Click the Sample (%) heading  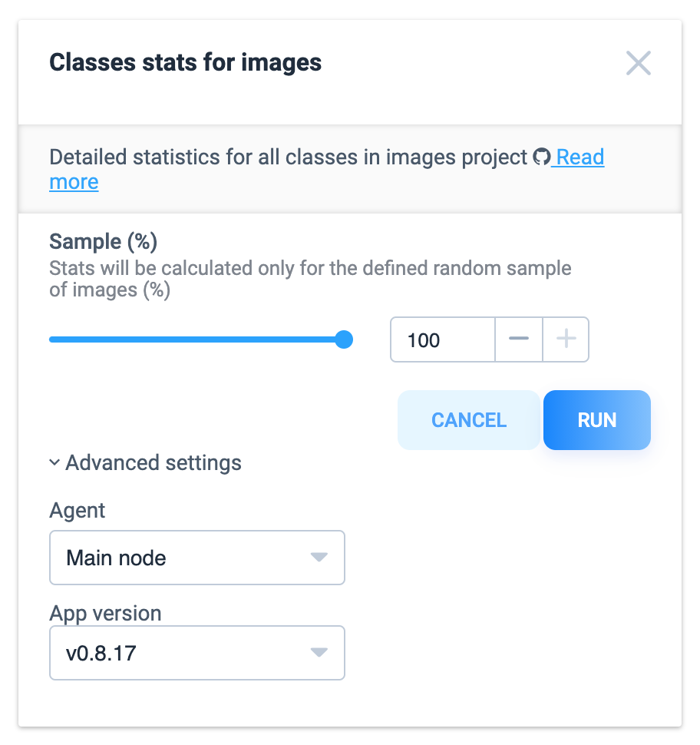pyautogui.click(x=103, y=242)
